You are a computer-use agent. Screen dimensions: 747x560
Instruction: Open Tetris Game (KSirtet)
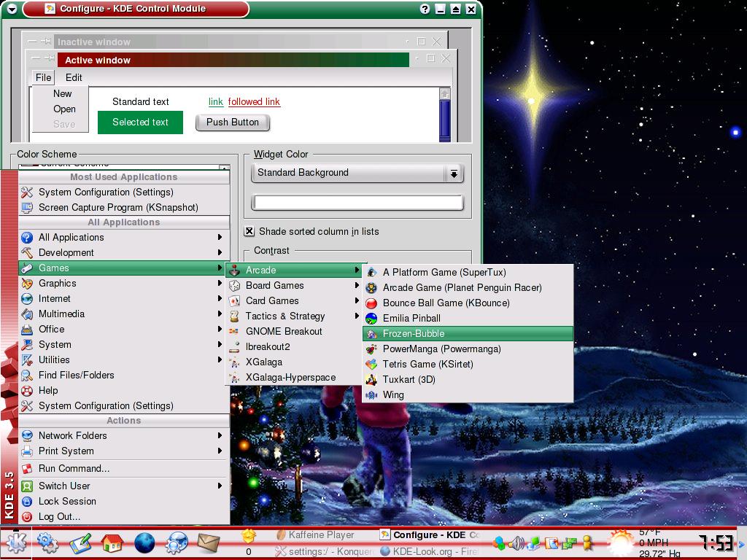(468, 365)
